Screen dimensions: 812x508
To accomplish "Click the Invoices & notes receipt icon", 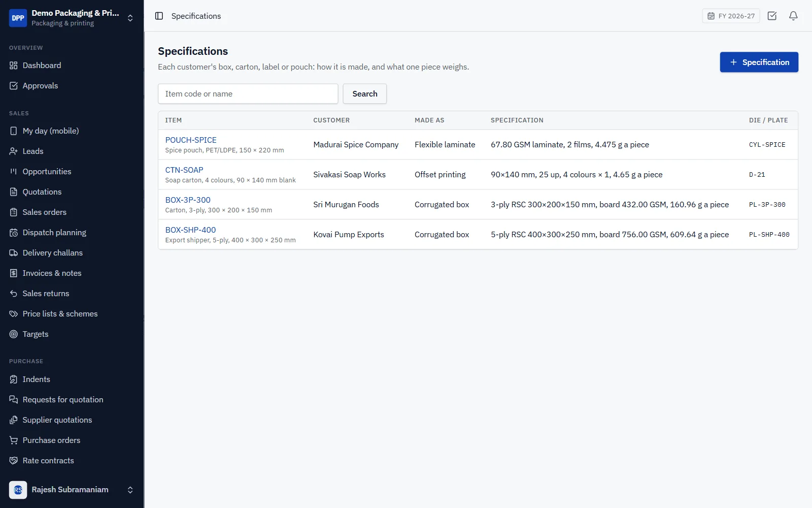I will (14, 273).
